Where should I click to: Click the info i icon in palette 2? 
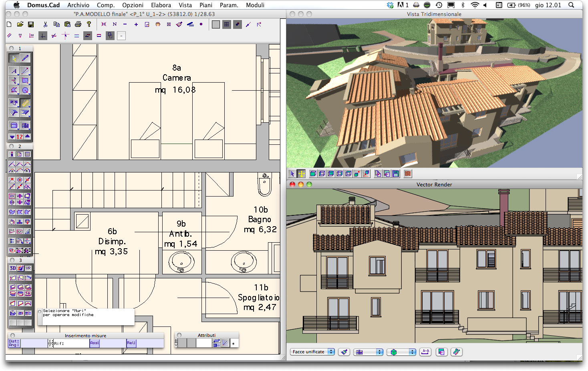click(12, 154)
